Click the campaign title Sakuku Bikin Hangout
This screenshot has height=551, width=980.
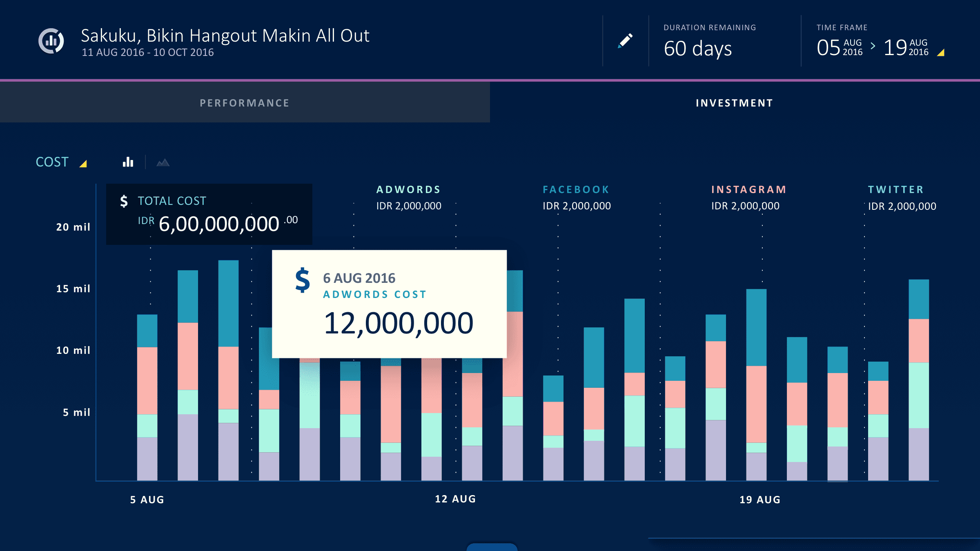tap(225, 36)
